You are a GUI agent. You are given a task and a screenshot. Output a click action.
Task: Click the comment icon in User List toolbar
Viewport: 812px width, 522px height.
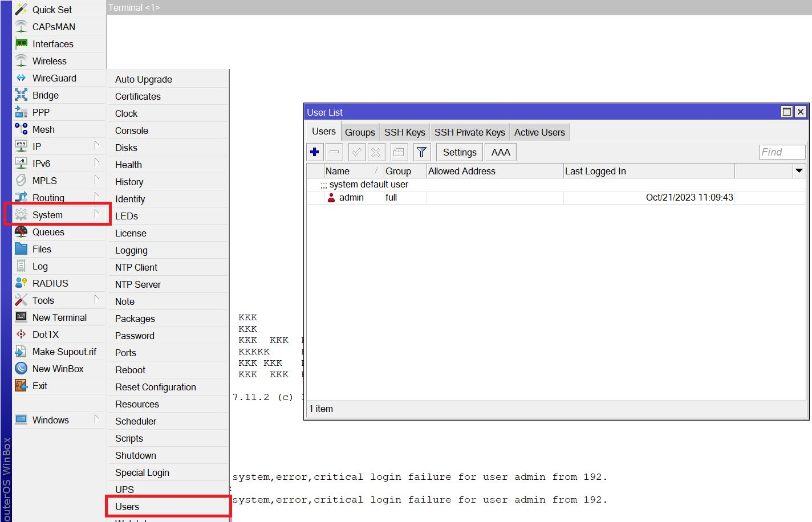point(399,152)
